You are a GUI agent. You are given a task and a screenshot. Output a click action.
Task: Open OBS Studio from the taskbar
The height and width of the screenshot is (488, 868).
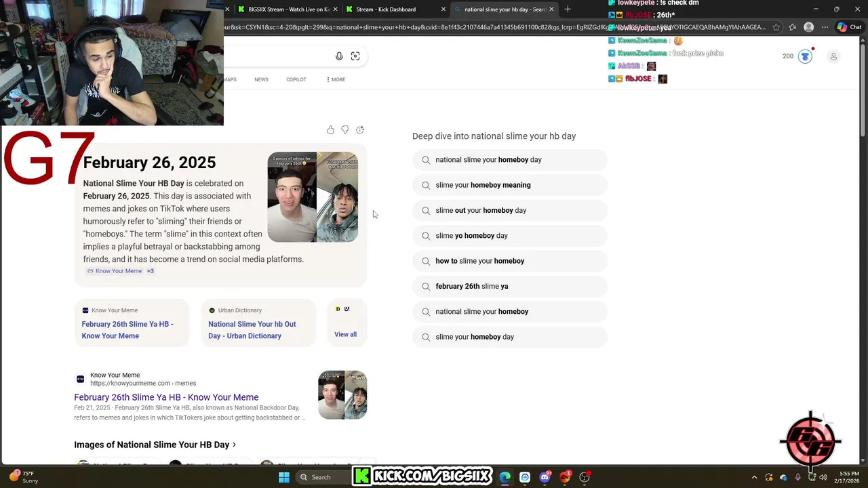coord(585,477)
